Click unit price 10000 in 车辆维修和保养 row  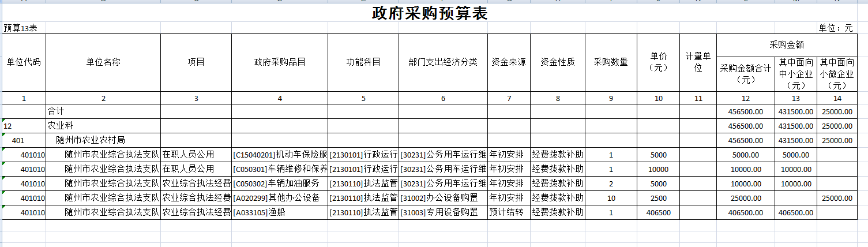click(658, 169)
